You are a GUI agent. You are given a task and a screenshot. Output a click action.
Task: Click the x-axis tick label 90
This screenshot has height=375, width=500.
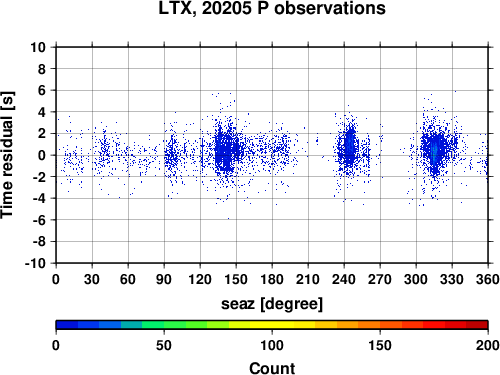point(164,279)
